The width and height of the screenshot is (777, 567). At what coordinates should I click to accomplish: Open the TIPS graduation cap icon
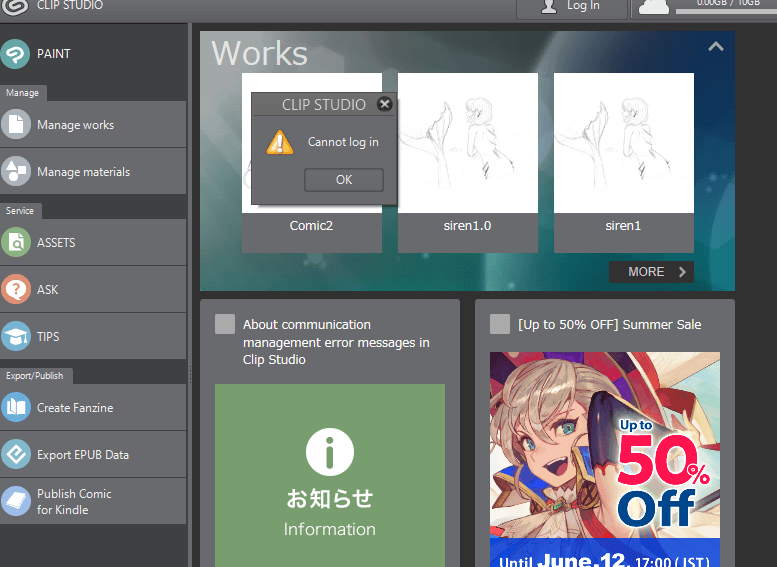coord(15,336)
